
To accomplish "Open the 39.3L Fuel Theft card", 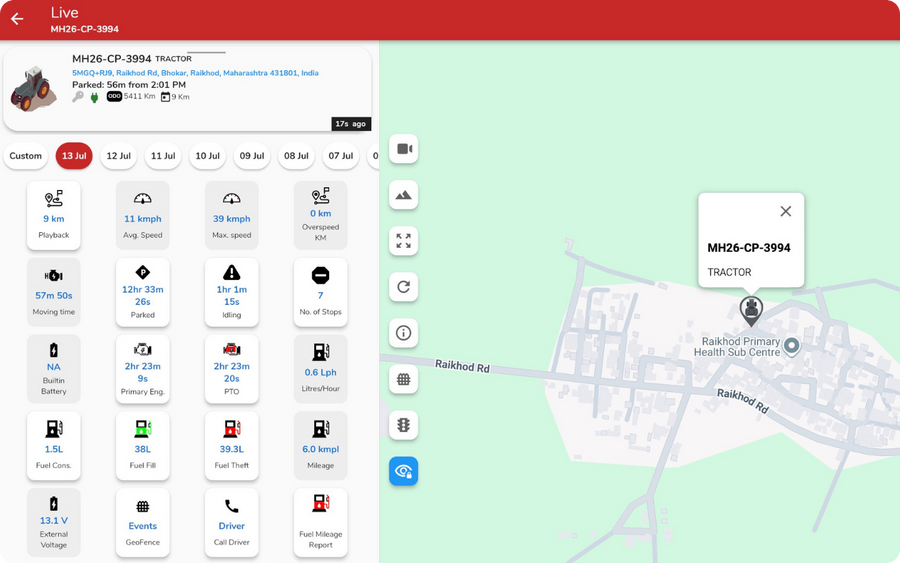I will click(231, 446).
